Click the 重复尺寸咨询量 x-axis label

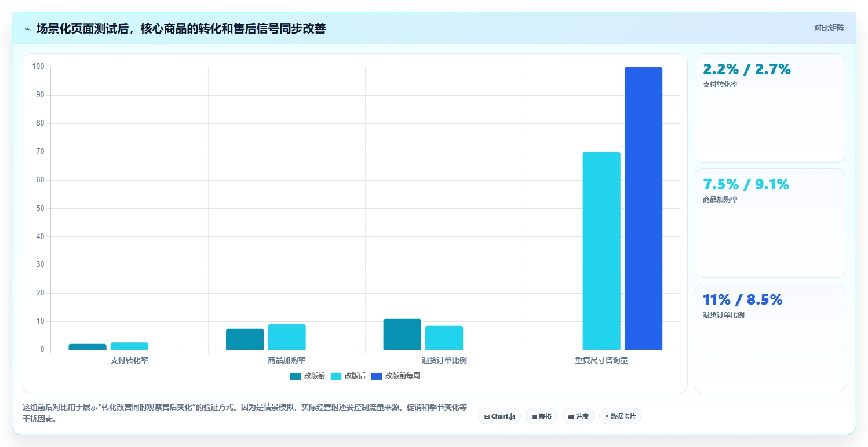coord(601,360)
